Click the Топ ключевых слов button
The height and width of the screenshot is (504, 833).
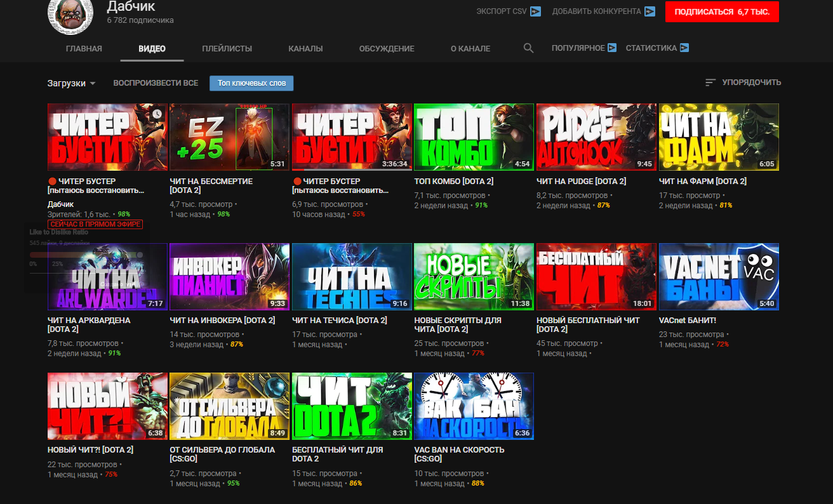pyautogui.click(x=251, y=83)
